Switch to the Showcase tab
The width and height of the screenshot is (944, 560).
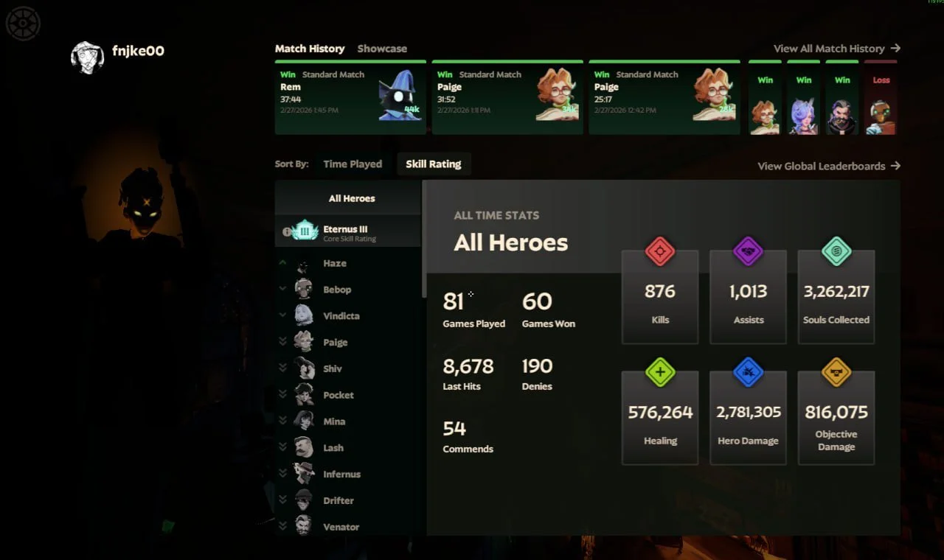[382, 49]
